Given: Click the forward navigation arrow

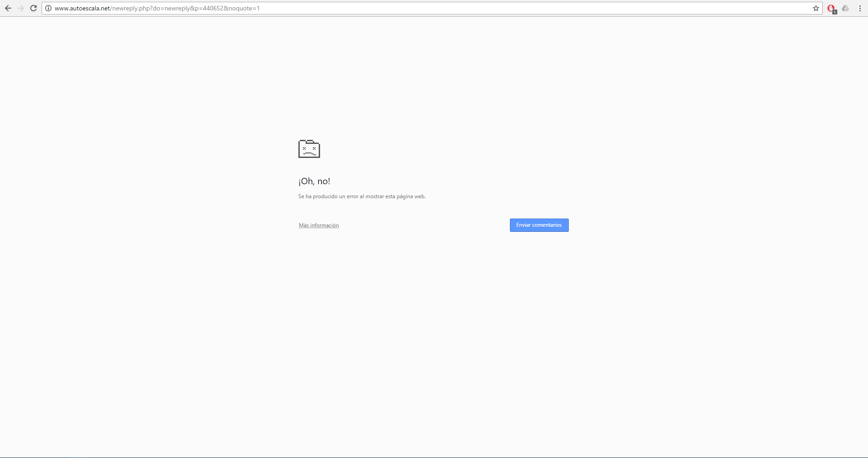Looking at the screenshot, I should (21, 8).
